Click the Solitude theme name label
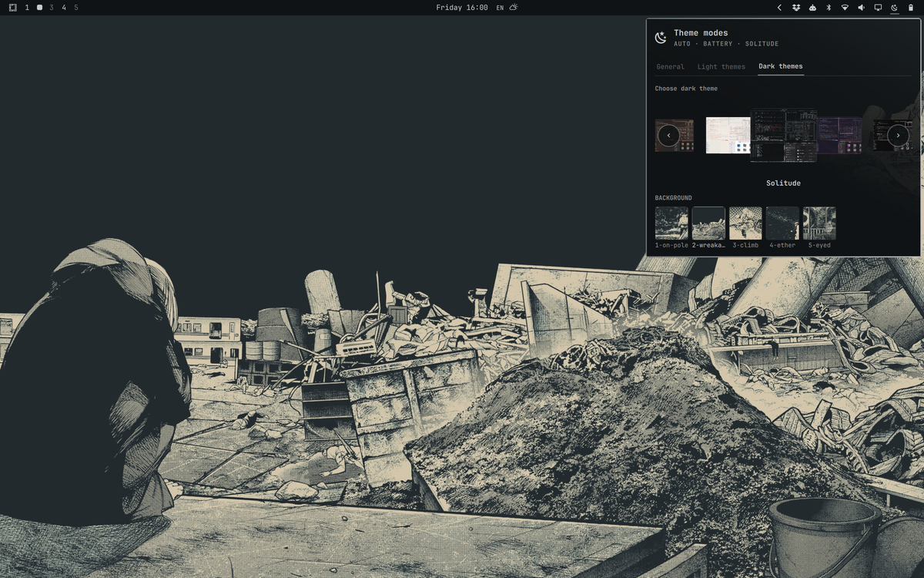Screen dimensions: 924x578 (x=783, y=183)
